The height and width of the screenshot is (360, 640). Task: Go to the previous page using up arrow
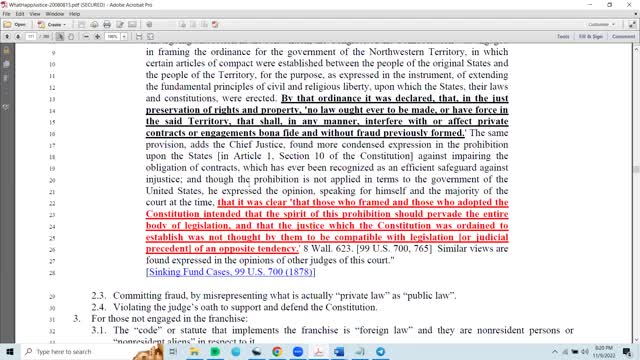click(x=7, y=37)
